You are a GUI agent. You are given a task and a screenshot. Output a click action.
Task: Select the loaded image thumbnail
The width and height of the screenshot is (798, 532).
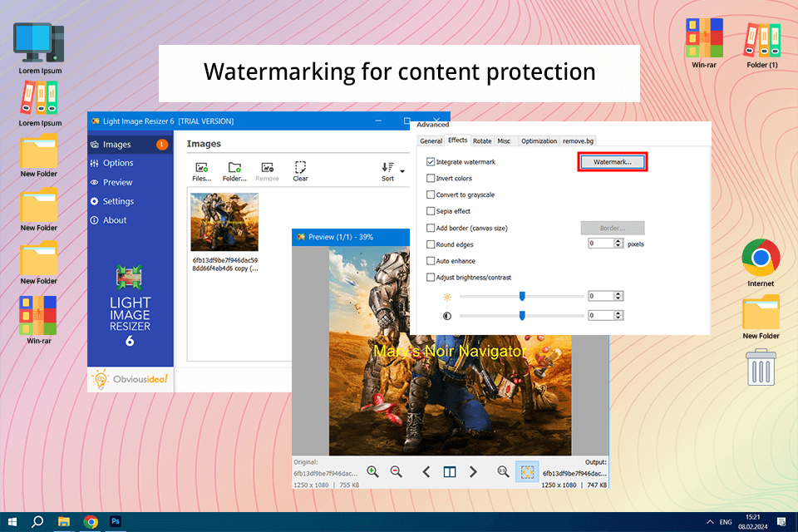(x=224, y=222)
